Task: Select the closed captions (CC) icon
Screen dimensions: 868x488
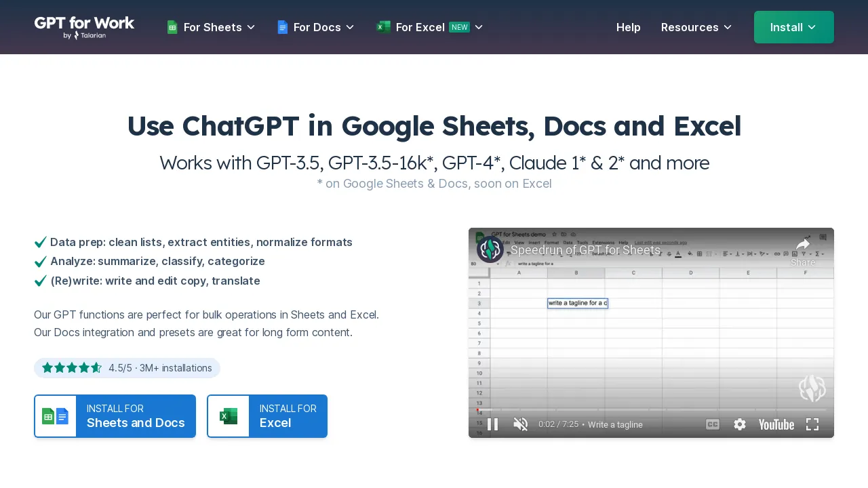Action: tap(712, 424)
